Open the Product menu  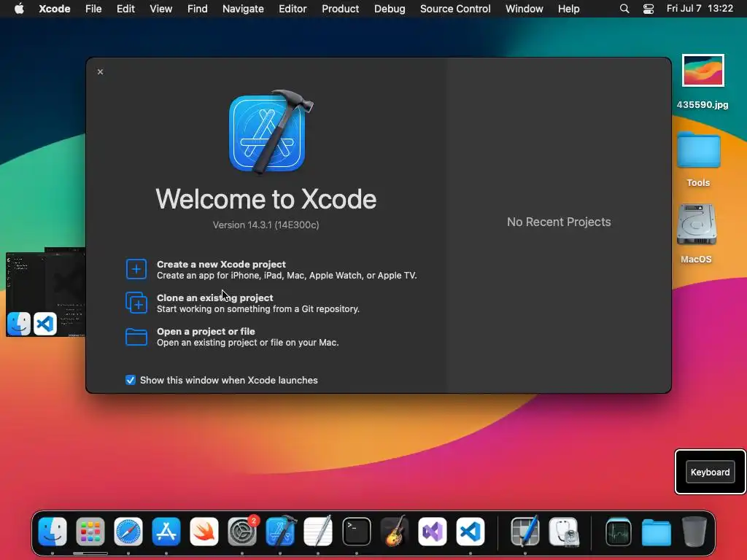(340, 9)
